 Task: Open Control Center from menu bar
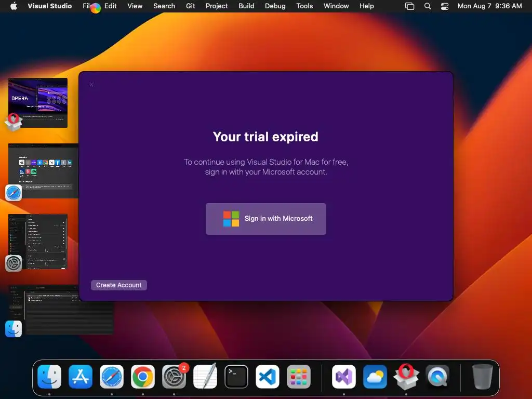click(x=445, y=6)
